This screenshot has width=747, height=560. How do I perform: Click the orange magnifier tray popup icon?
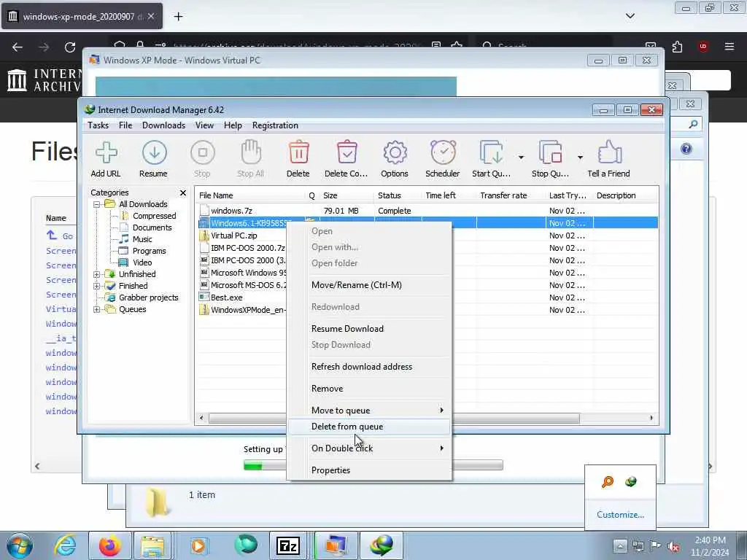coord(608,482)
